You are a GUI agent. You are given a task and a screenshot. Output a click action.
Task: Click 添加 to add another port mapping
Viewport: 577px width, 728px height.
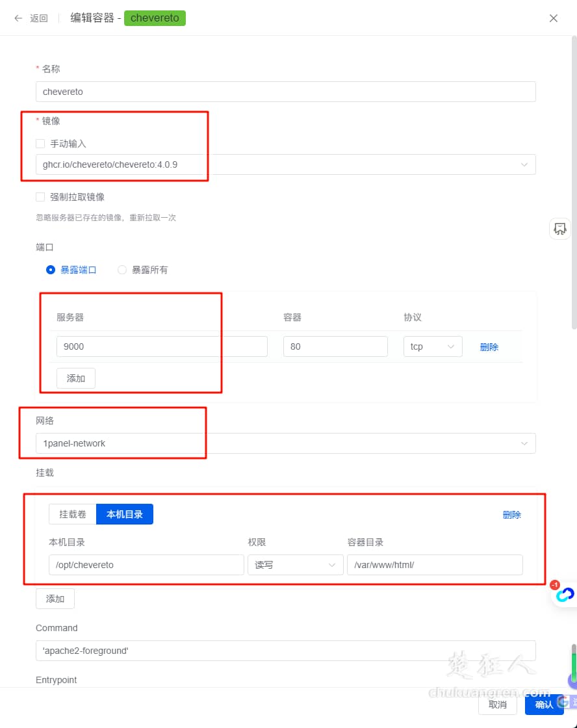tap(75, 378)
